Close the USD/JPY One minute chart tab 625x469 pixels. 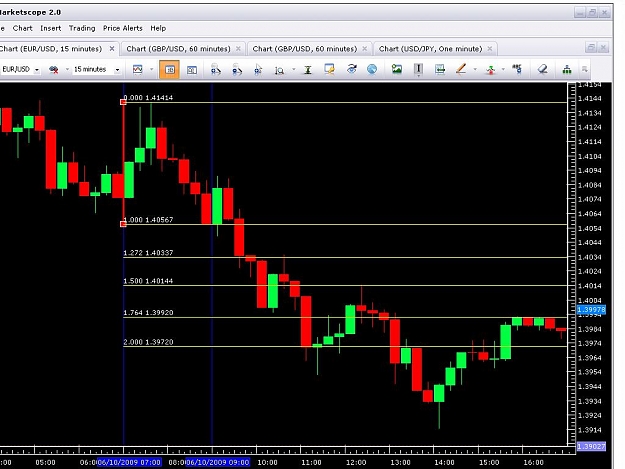pyautogui.click(x=490, y=49)
